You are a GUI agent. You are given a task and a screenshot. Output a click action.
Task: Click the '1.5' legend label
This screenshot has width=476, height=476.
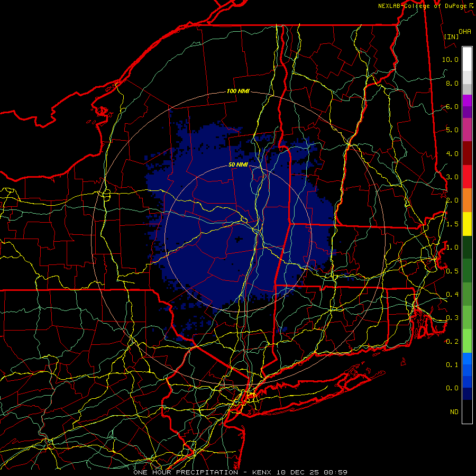click(452, 224)
